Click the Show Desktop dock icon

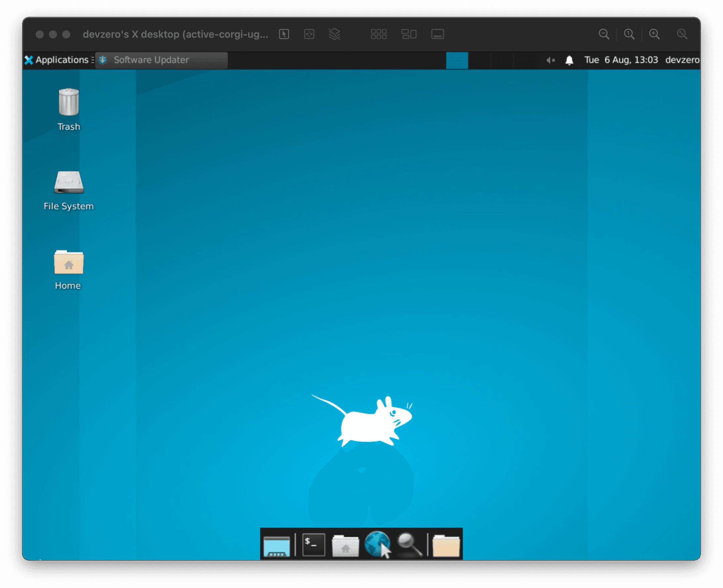coord(276,545)
